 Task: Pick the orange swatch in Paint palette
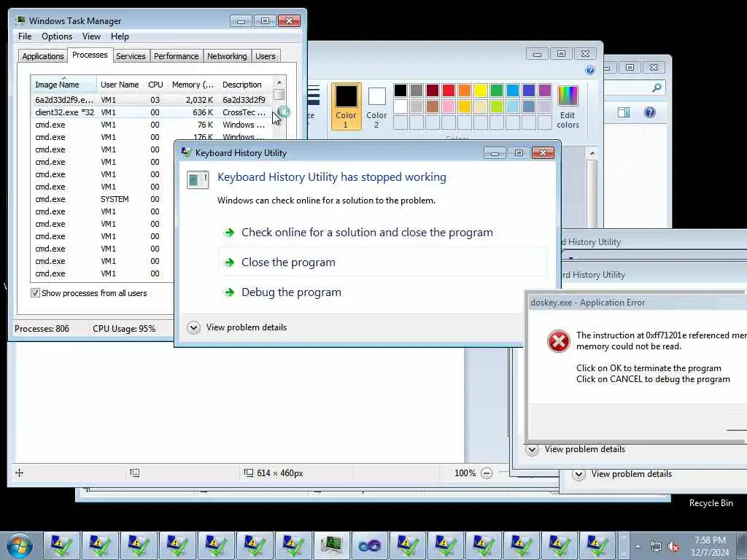[465, 90]
